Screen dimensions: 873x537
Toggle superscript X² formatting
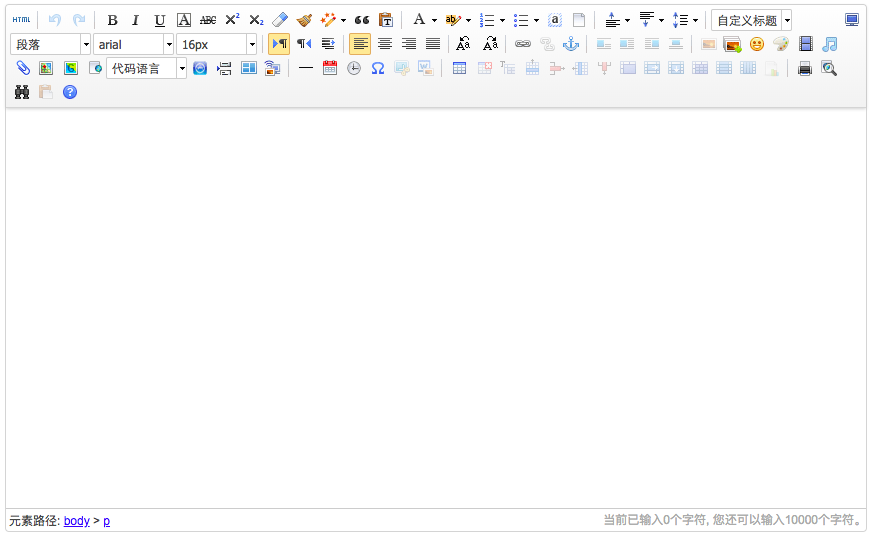click(232, 20)
